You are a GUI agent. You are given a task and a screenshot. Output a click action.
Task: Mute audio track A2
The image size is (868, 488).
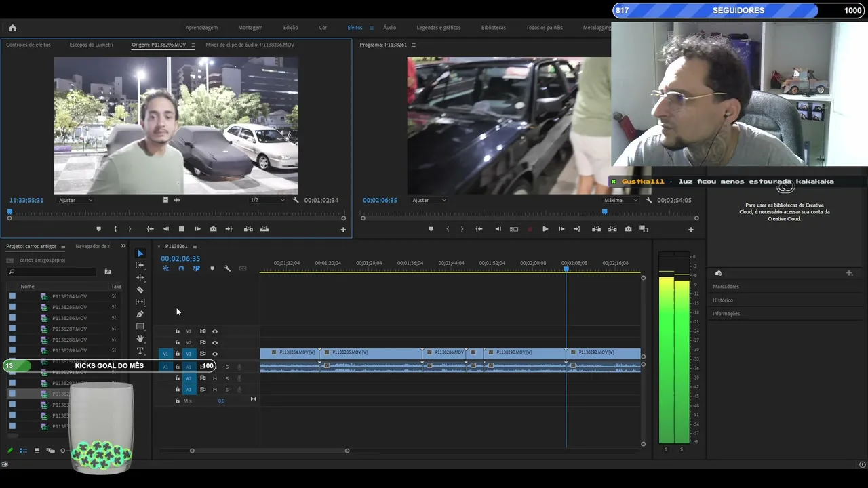[215, 378]
